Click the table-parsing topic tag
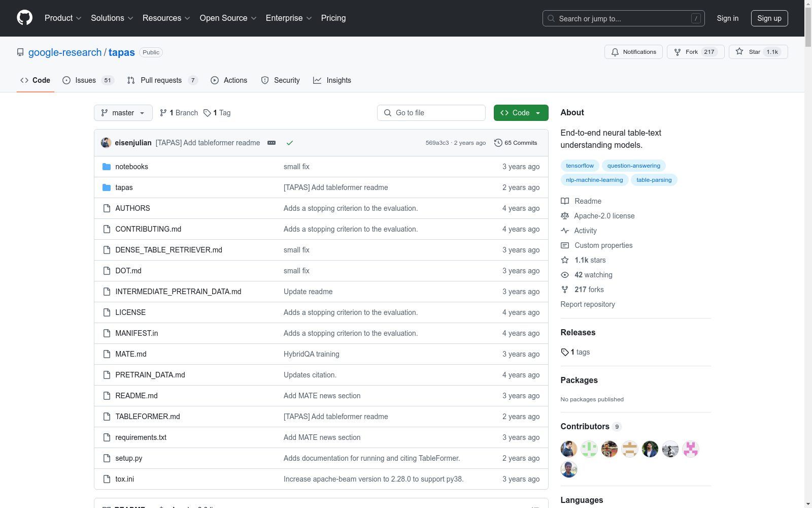 [654, 180]
